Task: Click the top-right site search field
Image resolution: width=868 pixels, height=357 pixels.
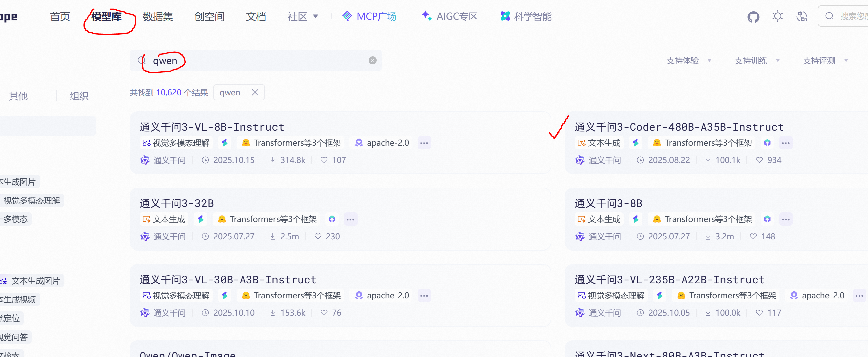Action: click(843, 16)
